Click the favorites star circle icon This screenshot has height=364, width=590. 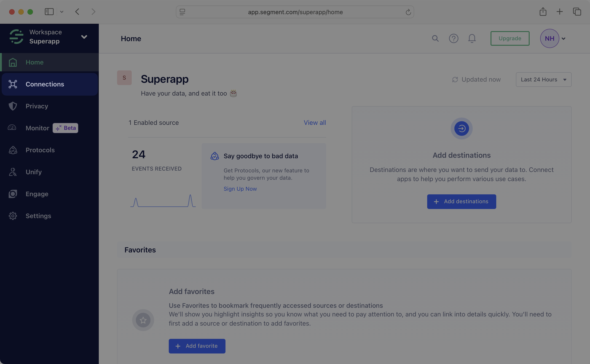point(143,320)
